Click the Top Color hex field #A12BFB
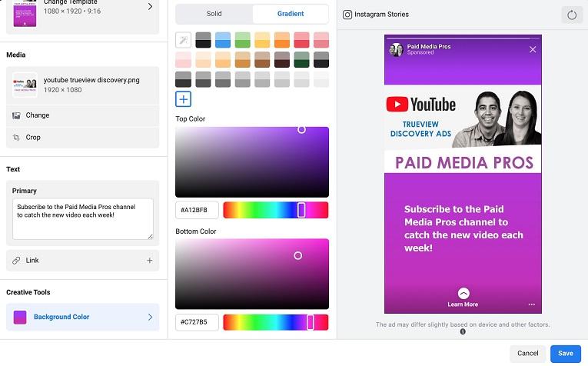Viewport: 588px width, 366px height. (197, 210)
